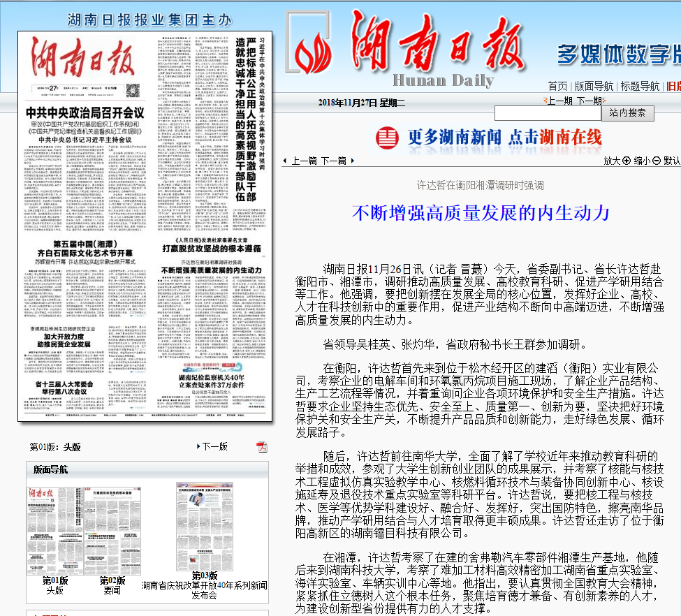This screenshot has width=681, height=616.
Task: Click the 放大 plus zoom icon
Action: (627, 161)
